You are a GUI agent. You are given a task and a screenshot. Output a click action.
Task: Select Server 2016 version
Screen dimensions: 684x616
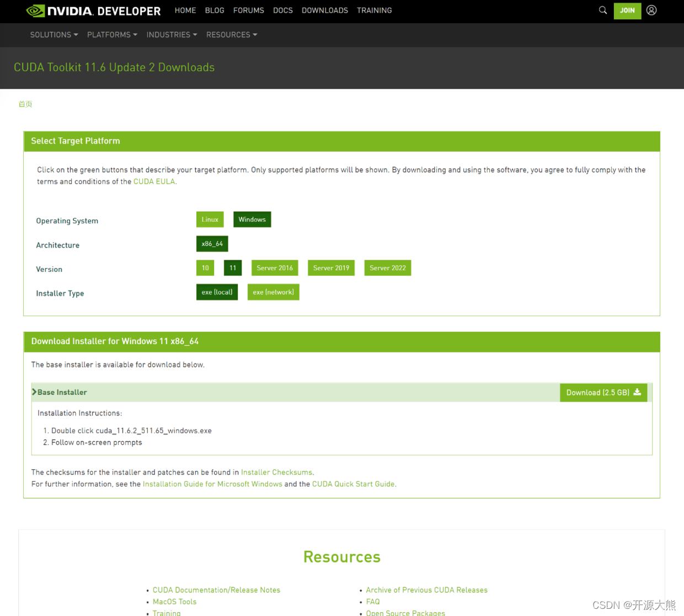275,268
